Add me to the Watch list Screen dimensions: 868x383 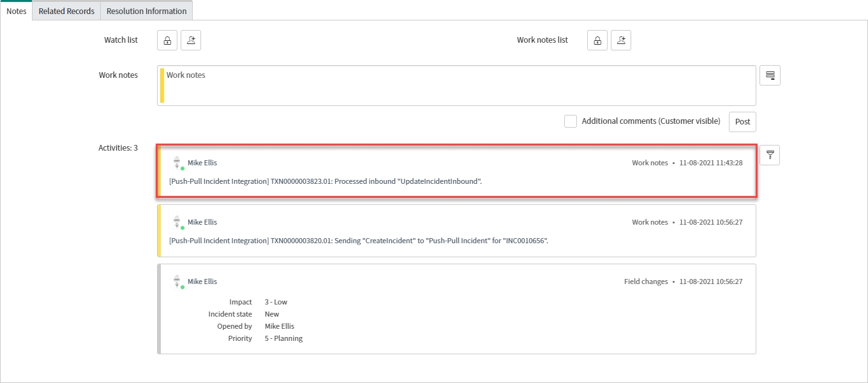(x=191, y=40)
